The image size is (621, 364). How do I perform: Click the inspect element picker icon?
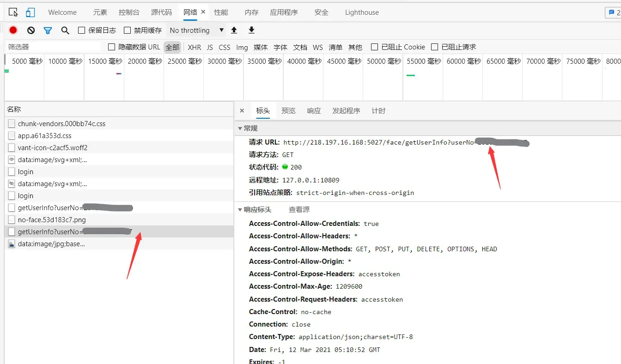[13, 12]
